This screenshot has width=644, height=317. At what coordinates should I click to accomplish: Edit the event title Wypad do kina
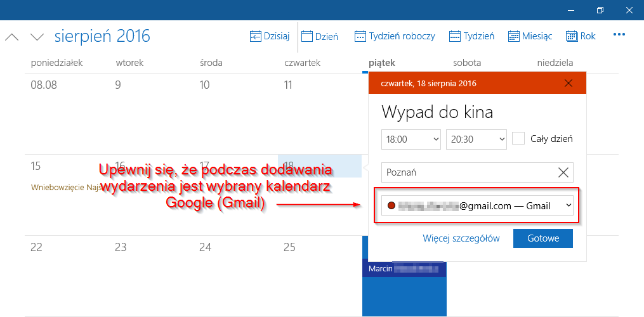pos(437,112)
